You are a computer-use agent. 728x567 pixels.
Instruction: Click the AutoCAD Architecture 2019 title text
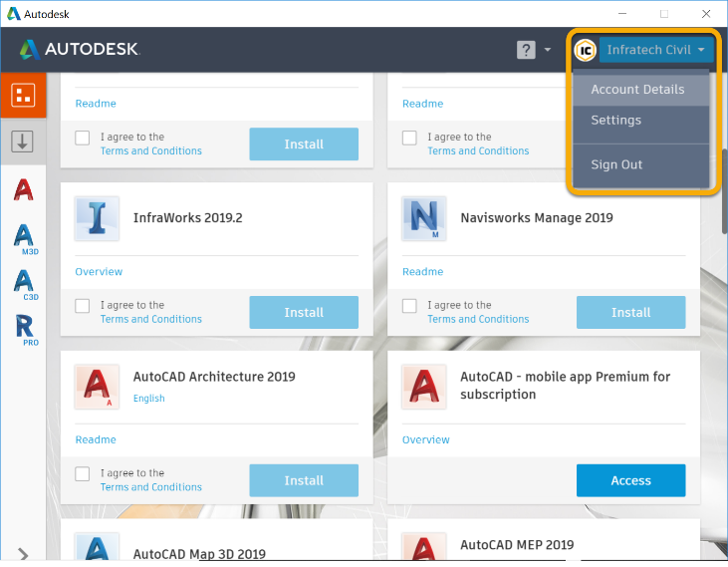click(x=214, y=377)
